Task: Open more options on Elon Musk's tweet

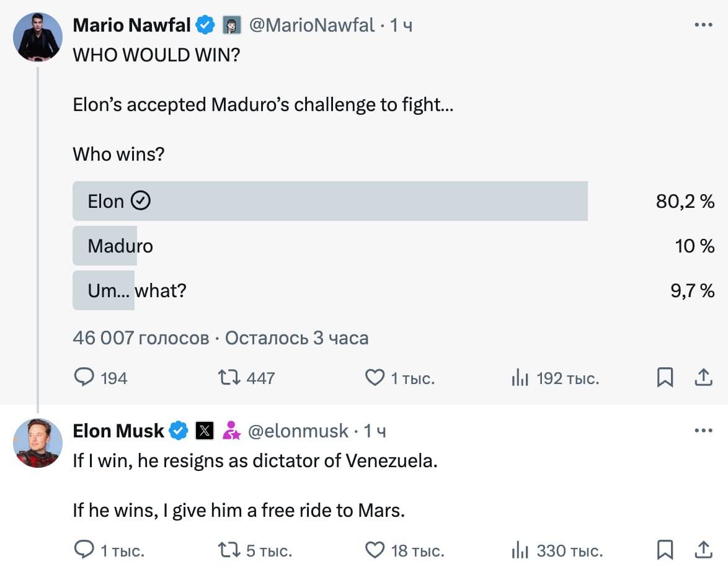Action: coord(703,431)
